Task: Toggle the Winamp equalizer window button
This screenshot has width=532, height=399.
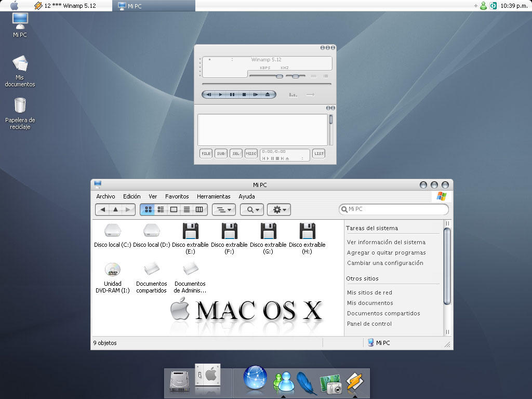Action: [313, 76]
